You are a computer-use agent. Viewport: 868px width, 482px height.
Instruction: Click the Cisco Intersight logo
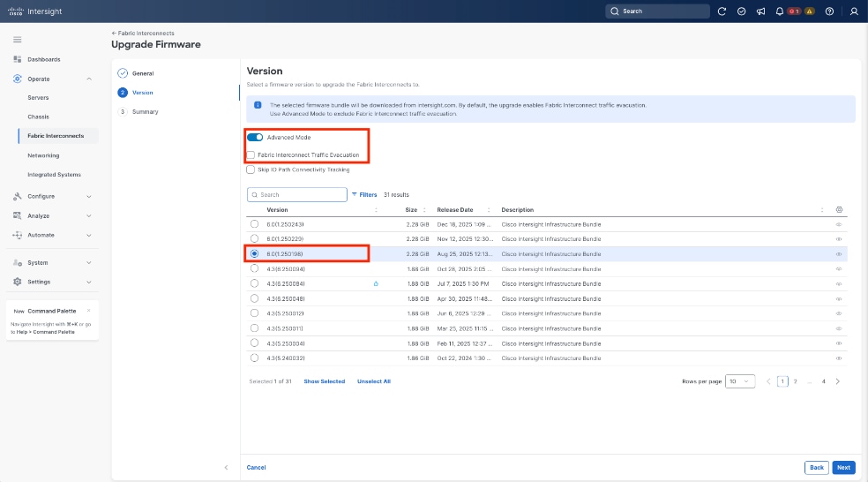[34, 11]
